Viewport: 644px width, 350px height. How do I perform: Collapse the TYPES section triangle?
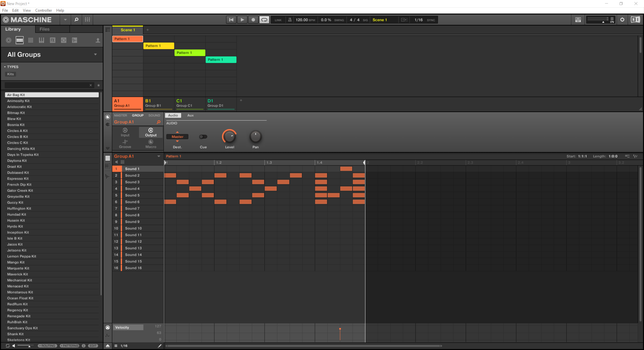5,67
